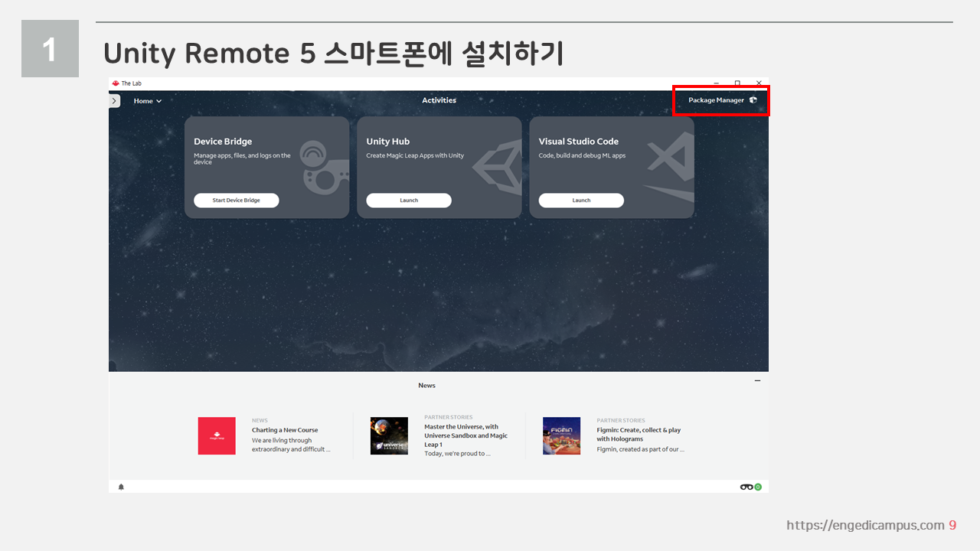Click "Code, build and debug ML apps" text
The image size is (980, 551).
[582, 155]
